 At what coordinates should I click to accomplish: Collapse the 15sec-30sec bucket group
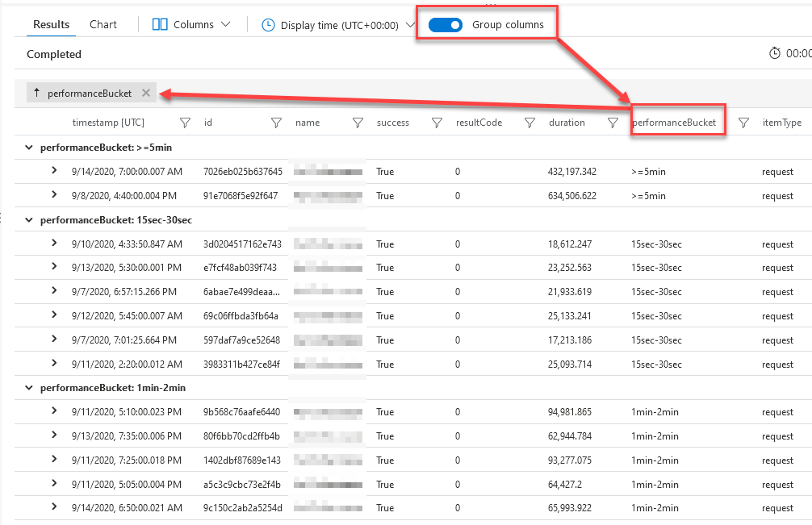[x=30, y=219]
